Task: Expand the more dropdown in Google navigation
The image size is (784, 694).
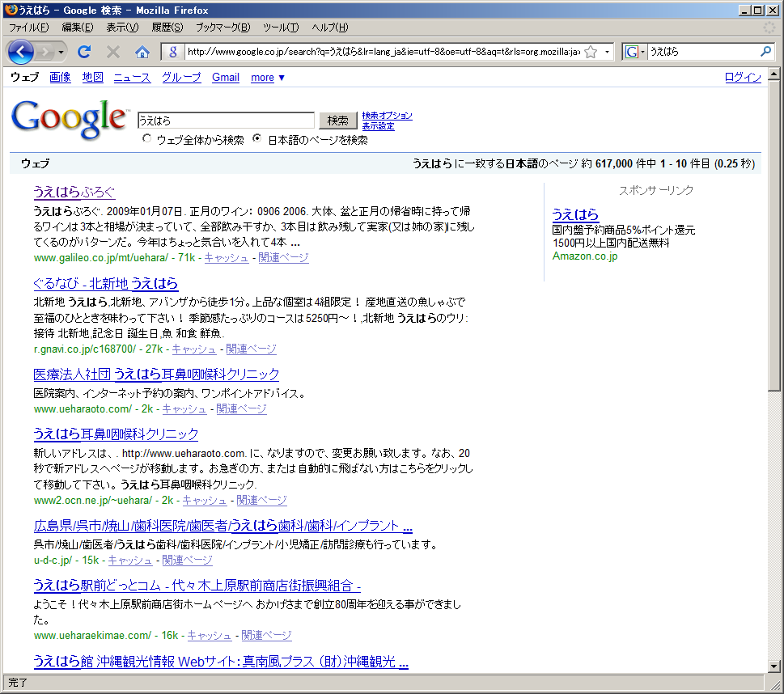Action: 268,78
